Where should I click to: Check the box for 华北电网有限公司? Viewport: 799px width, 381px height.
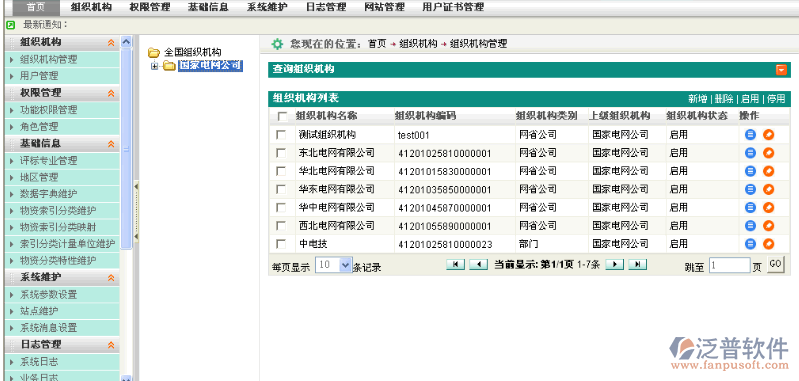coord(281,171)
